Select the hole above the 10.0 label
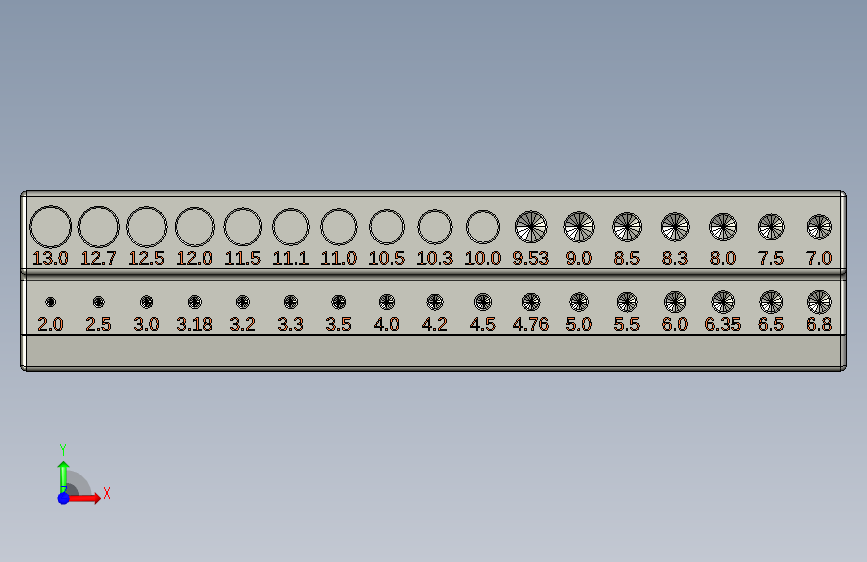This screenshot has height=562, width=867. [483, 227]
